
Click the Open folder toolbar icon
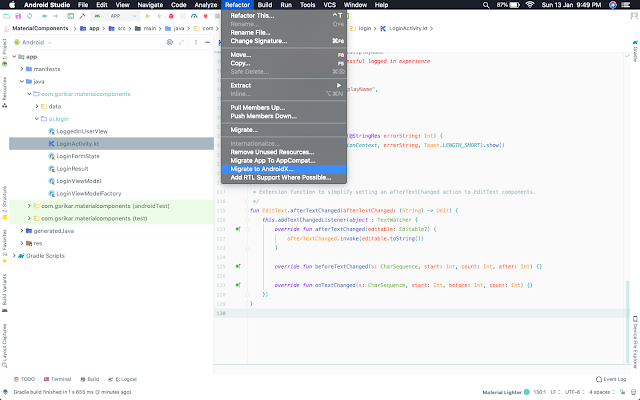pyautogui.click(x=7, y=16)
